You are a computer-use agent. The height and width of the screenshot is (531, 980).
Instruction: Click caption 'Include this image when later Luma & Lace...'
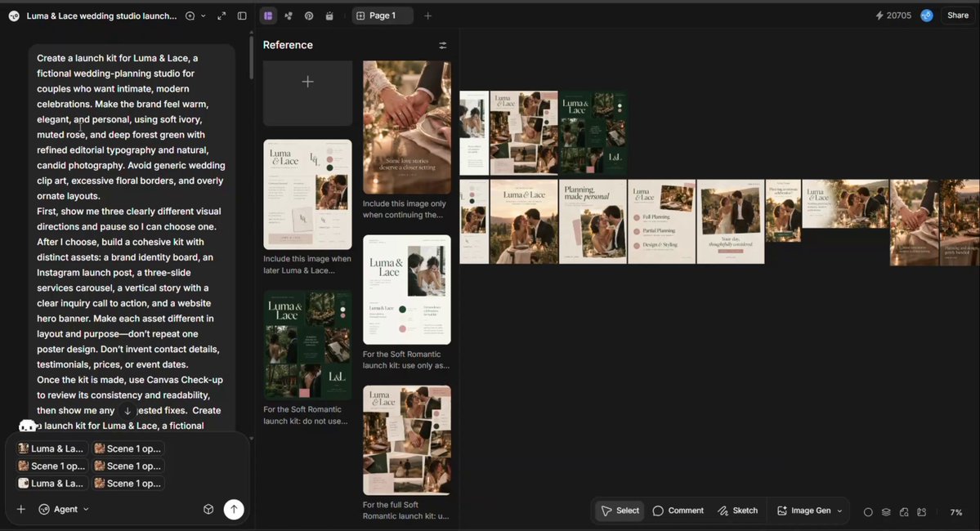coord(307,264)
